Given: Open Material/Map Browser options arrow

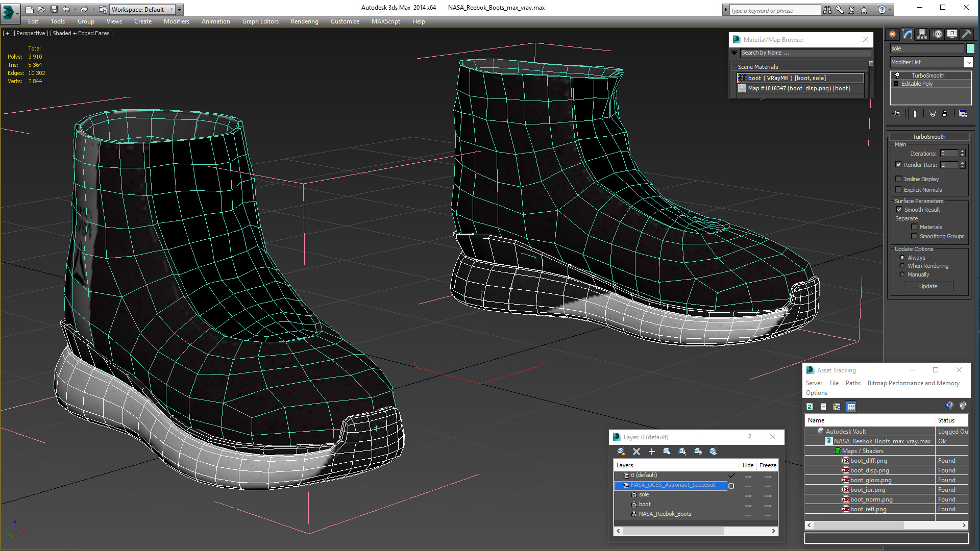Looking at the screenshot, I should click(734, 53).
